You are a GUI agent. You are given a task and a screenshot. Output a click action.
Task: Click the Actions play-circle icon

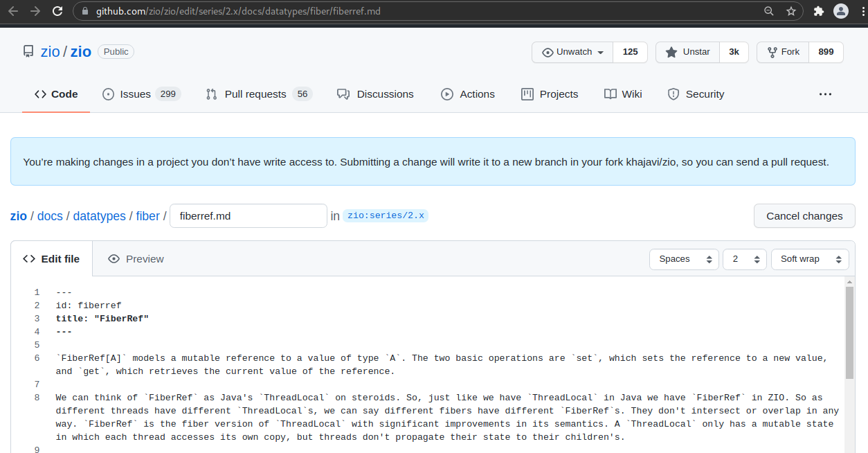[446, 94]
